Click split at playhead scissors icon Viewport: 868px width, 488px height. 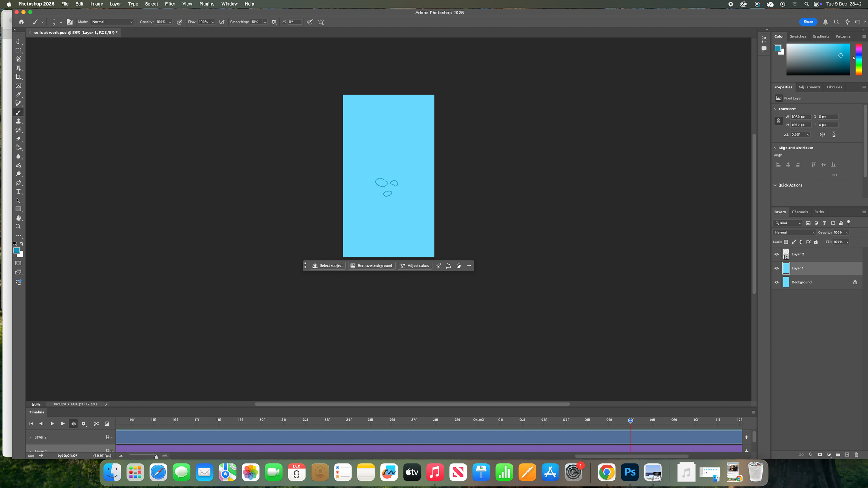96,423
